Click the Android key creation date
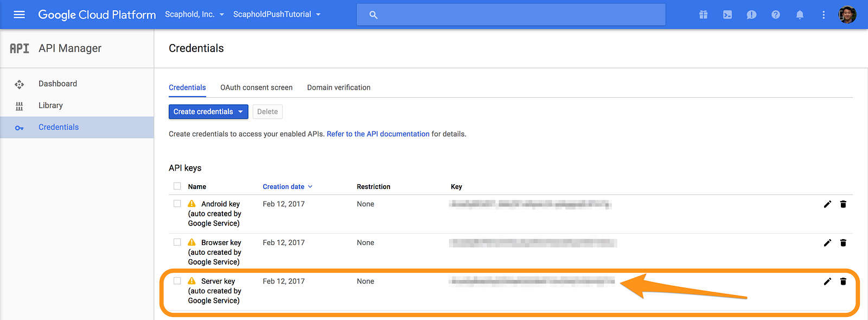Image resolution: width=868 pixels, height=320 pixels. [x=284, y=204]
